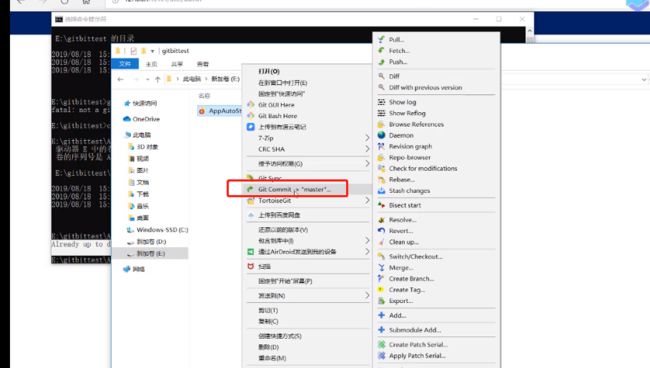Viewport: 650px width, 368px height.
Task: Click the Show log icon
Action: tap(381, 102)
